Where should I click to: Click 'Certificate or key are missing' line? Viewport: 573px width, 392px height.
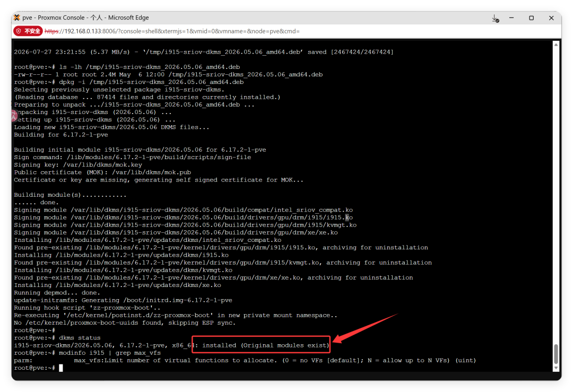pos(159,180)
